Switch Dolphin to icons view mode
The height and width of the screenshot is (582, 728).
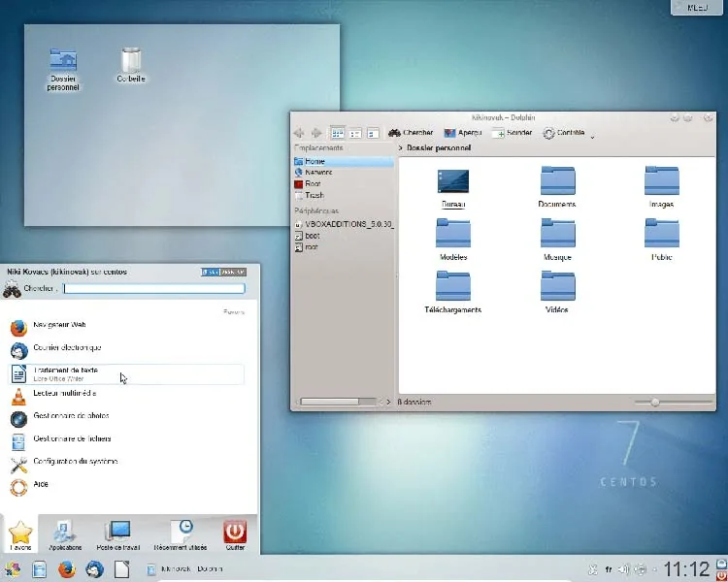338,133
